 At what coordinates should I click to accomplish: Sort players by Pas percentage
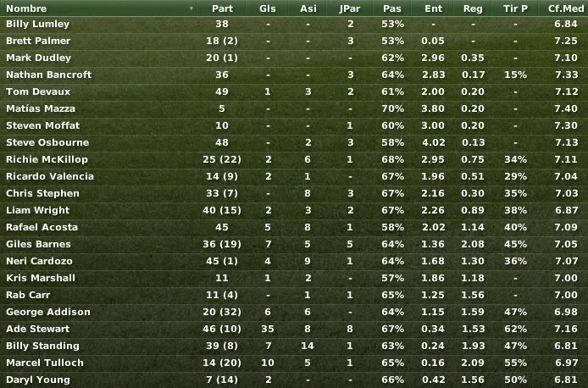[392, 8]
